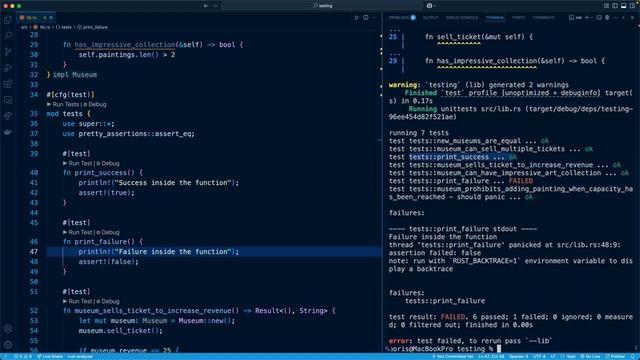Toggle the bottom panel layout icon
The height and width of the screenshot is (360, 640).
[x=624, y=6]
